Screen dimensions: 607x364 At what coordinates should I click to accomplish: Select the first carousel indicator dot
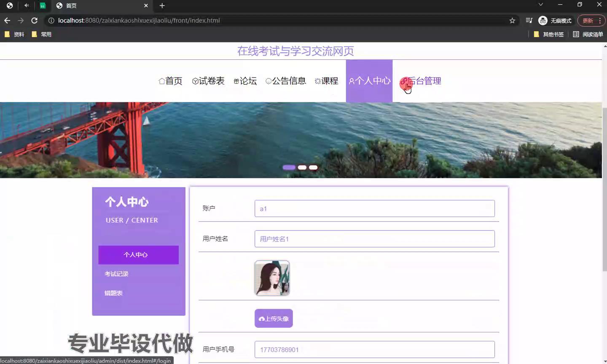289,167
